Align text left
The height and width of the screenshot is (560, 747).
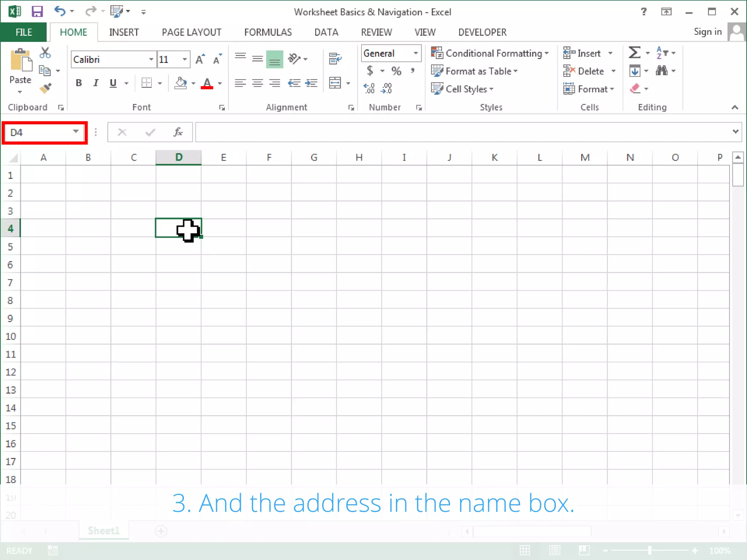(240, 83)
